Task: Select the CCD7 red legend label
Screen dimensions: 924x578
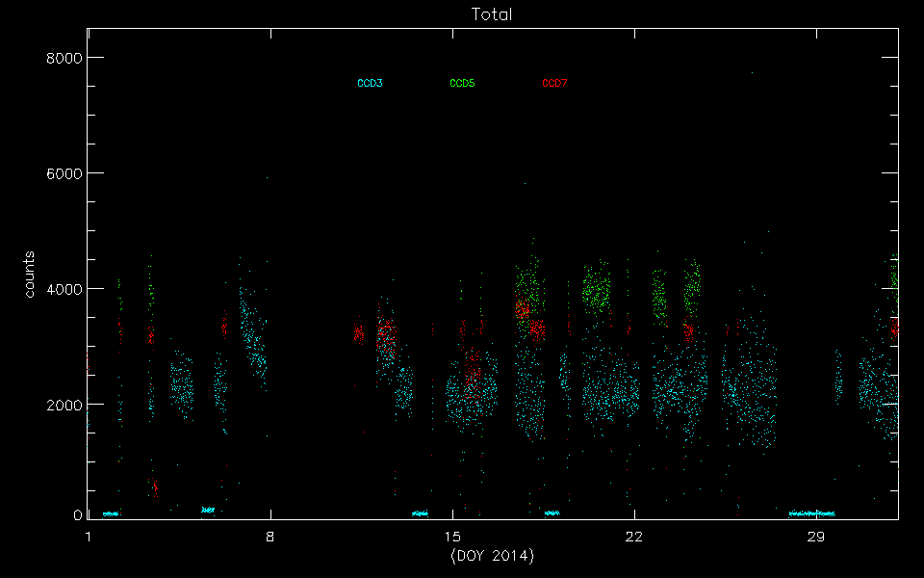Action: coord(554,84)
